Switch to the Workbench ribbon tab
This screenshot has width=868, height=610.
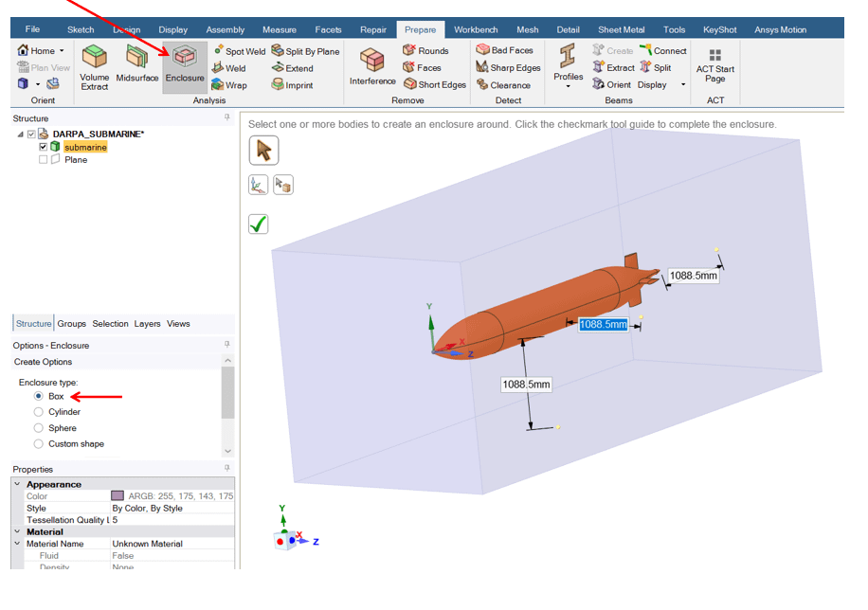pos(476,30)
